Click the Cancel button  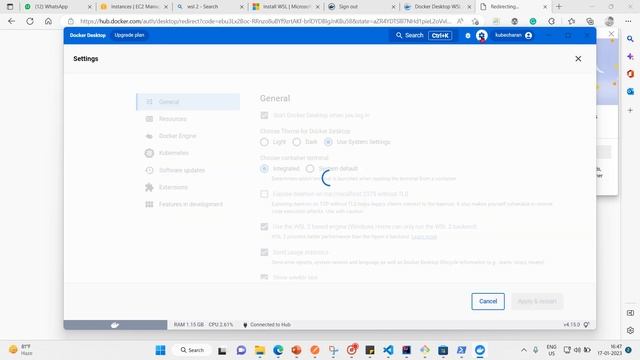(488, 301)
